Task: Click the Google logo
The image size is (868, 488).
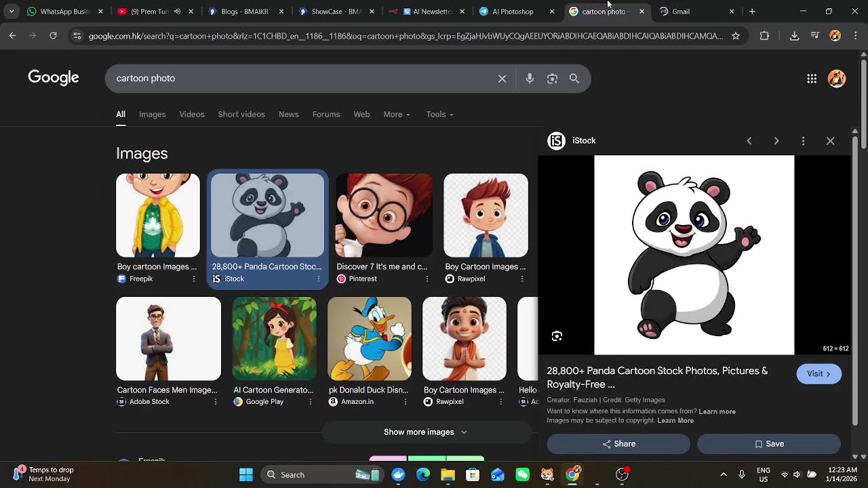Action: click(x=54, y=78)
